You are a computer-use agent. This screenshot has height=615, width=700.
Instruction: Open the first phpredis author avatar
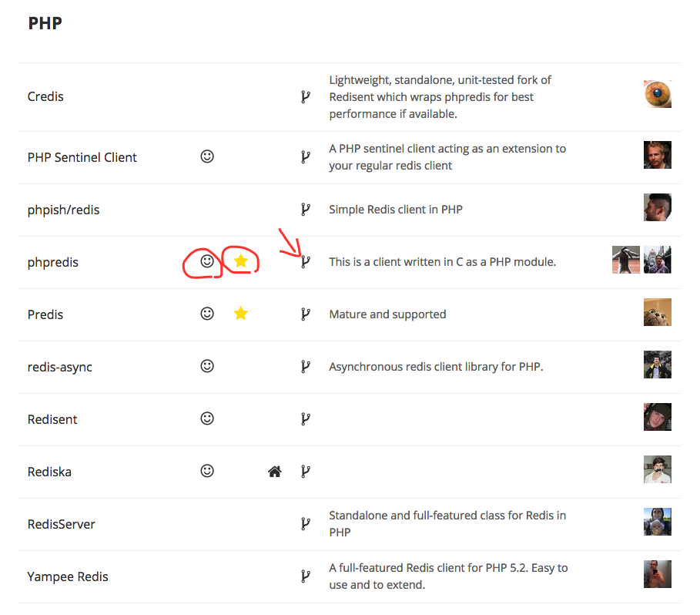625,260
